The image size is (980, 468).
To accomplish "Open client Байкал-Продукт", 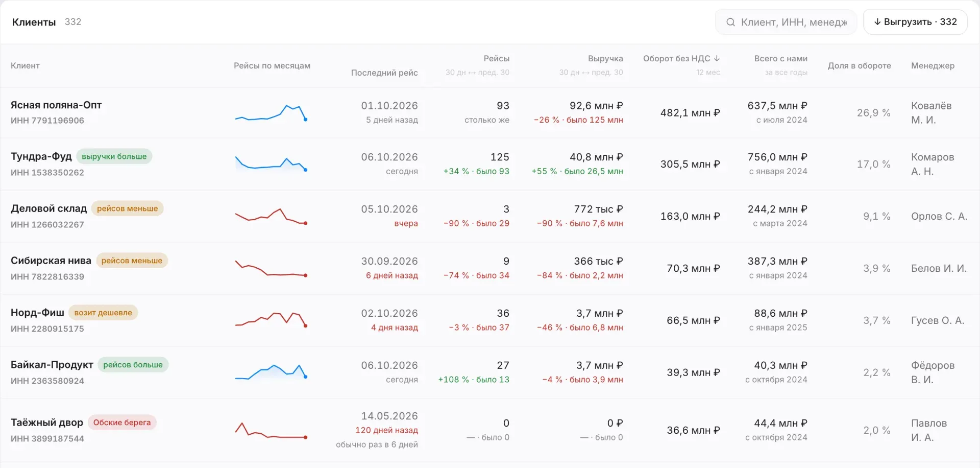I will pyautogui.click(x=52, y=365).
